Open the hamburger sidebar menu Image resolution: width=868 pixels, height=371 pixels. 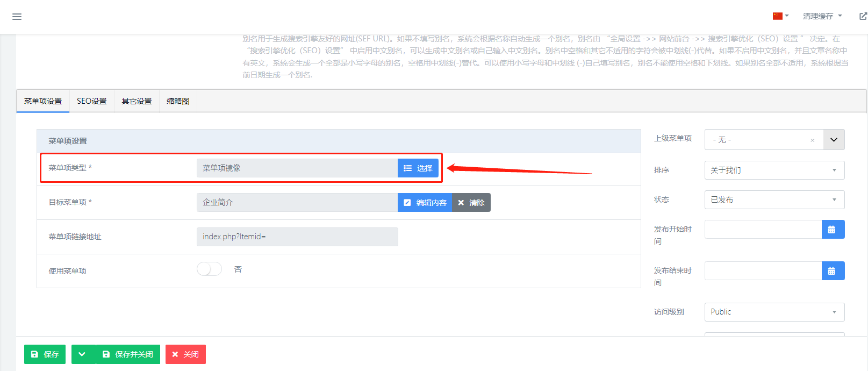click(17, 17)
